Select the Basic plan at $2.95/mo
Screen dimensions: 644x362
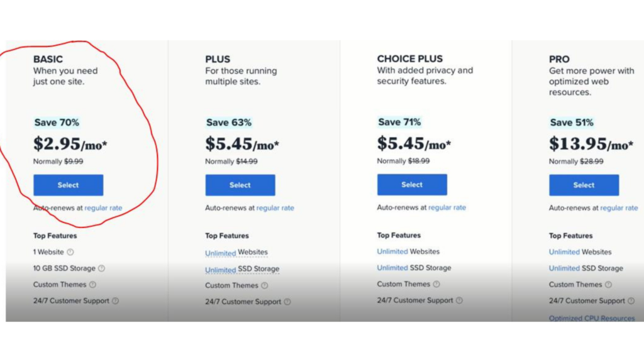point(68,185)
